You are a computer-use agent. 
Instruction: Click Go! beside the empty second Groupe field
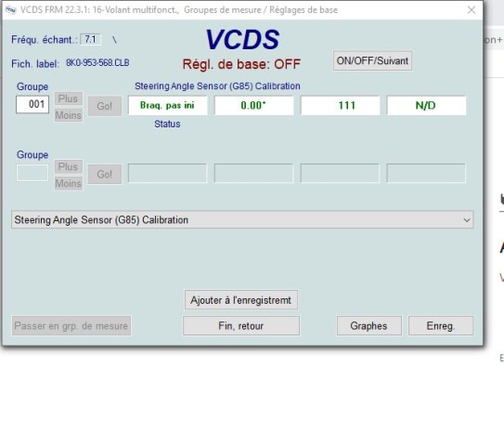pyautogui.click(x=105, y=174)
